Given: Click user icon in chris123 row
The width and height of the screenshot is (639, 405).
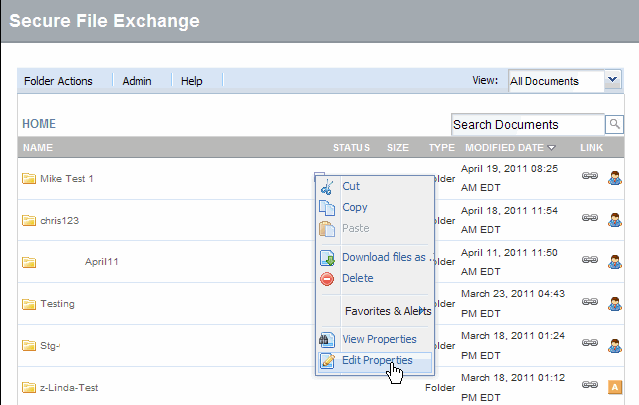Looking at the screenshot, I should click(x=615, y=220).
